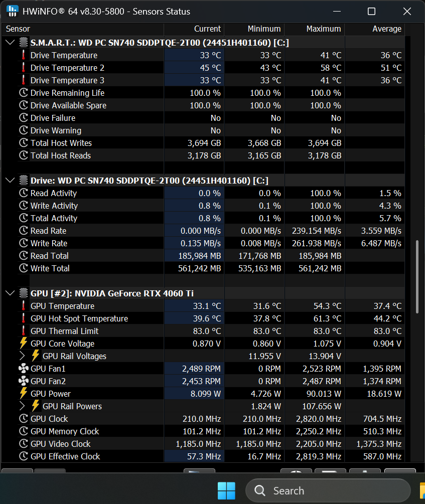Click the maximum Write Rate value 261.938 MB/s
This screenshot has width=425, height=504.
[317, 243]
